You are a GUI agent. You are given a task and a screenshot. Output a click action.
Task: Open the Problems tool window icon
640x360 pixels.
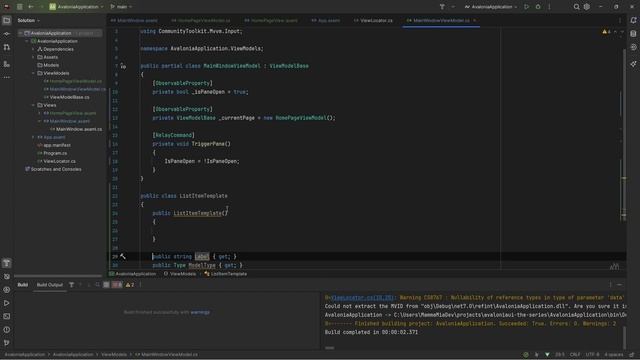point(7,329)
